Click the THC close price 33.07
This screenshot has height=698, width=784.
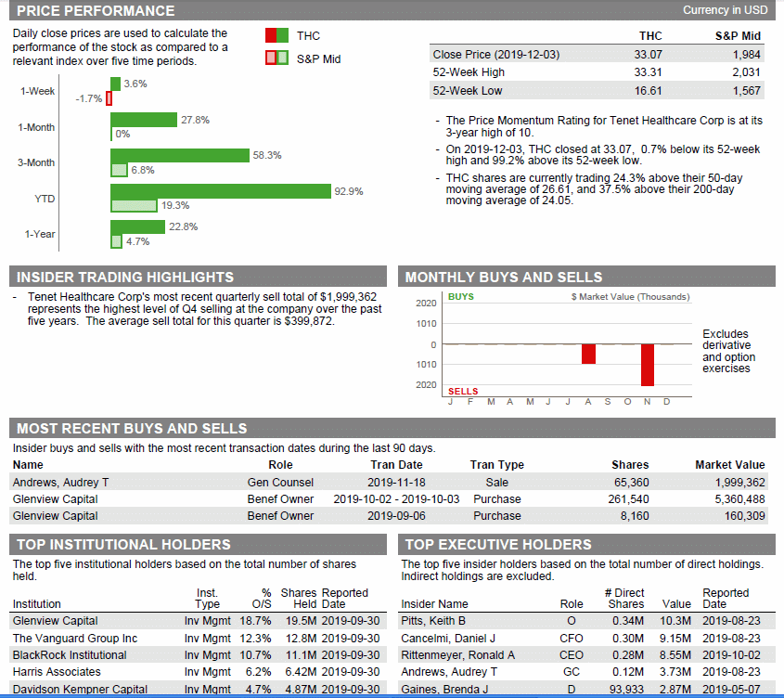(x=648, y=55)
